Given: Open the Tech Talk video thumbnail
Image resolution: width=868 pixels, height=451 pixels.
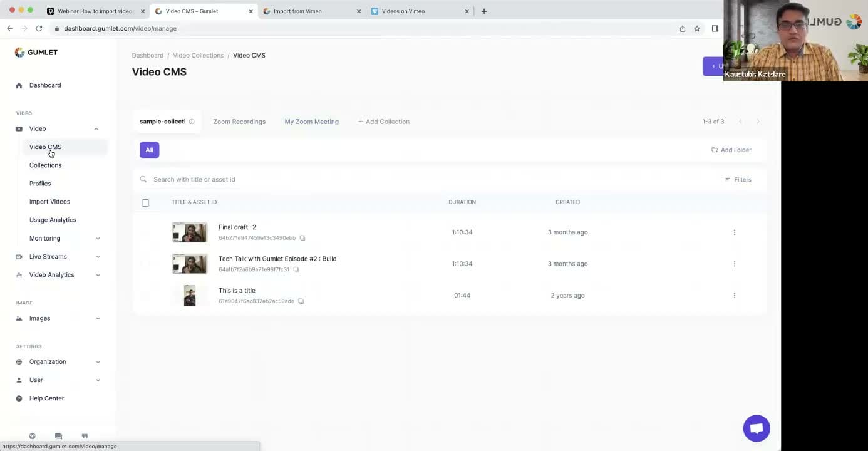Looking at the screenshot, I should (x=189, y=264).
